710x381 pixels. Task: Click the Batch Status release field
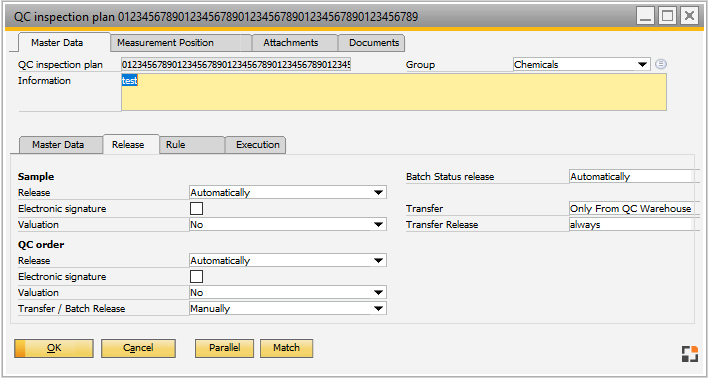click(634, 176)
